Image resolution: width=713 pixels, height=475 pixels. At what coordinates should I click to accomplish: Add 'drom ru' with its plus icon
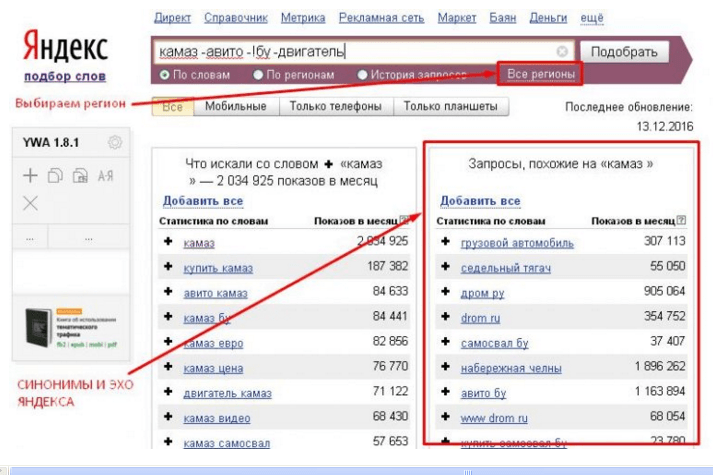click(x=445, y=316)
